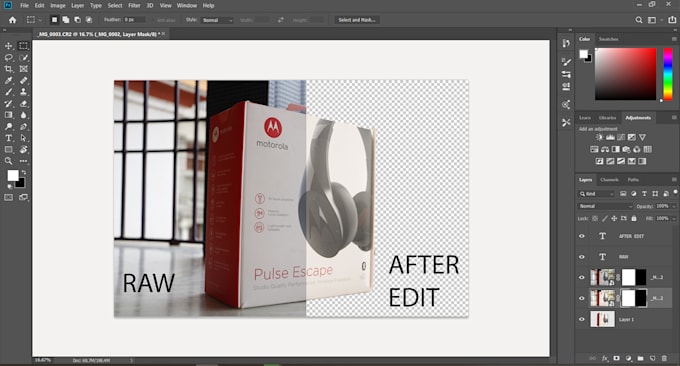Add a Brightness/Contrast adjustment
This screenshot has width=680, height=366.
tap(599, 137)
